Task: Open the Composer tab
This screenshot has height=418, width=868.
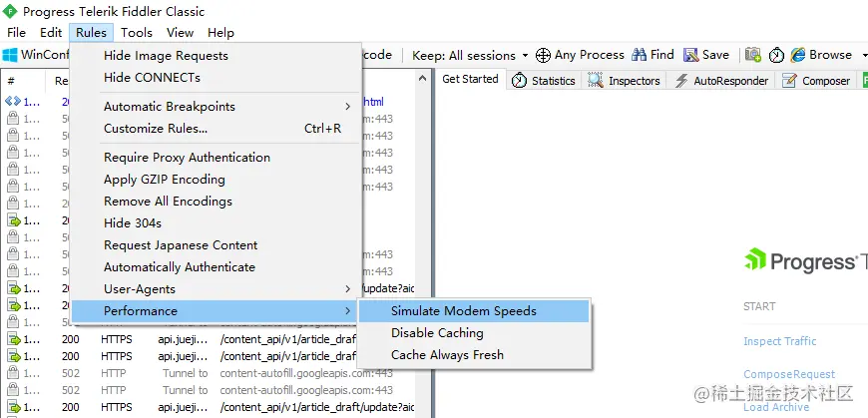Action: pos(816,81)
